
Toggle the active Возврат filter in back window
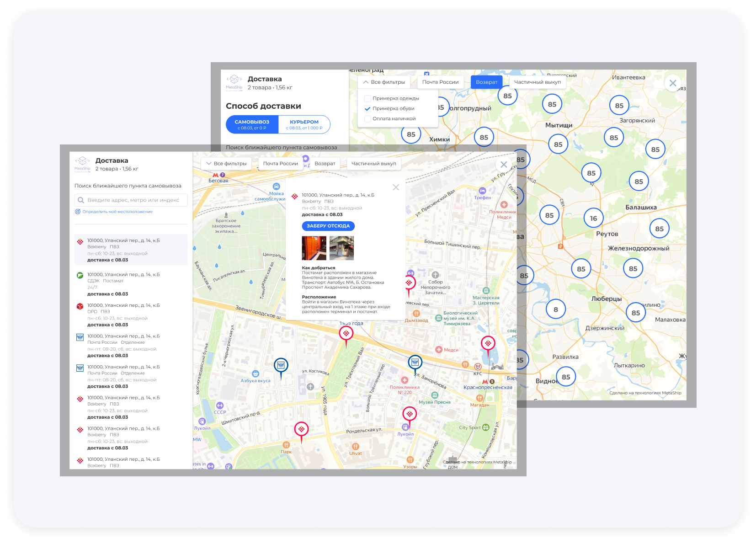[486, 82]
